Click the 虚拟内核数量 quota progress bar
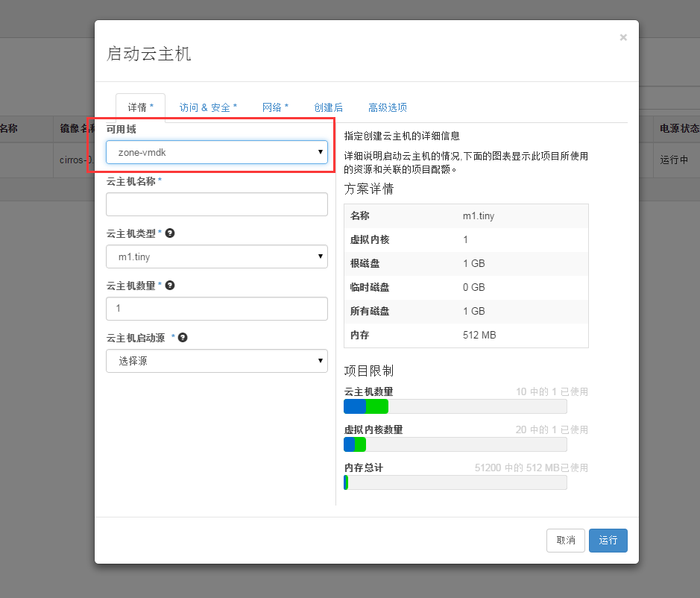Image resolution: width=700 pixels, height=598 pixels. coord(455,444)
